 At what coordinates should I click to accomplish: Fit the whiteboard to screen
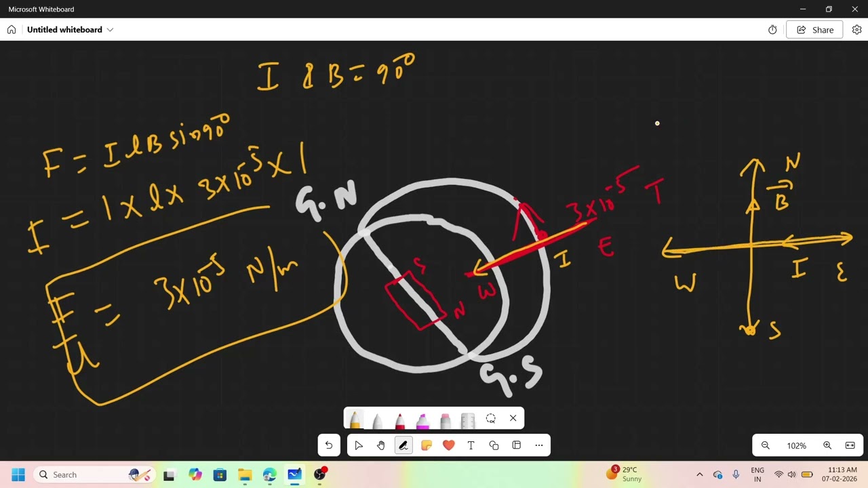coord(850,445)
